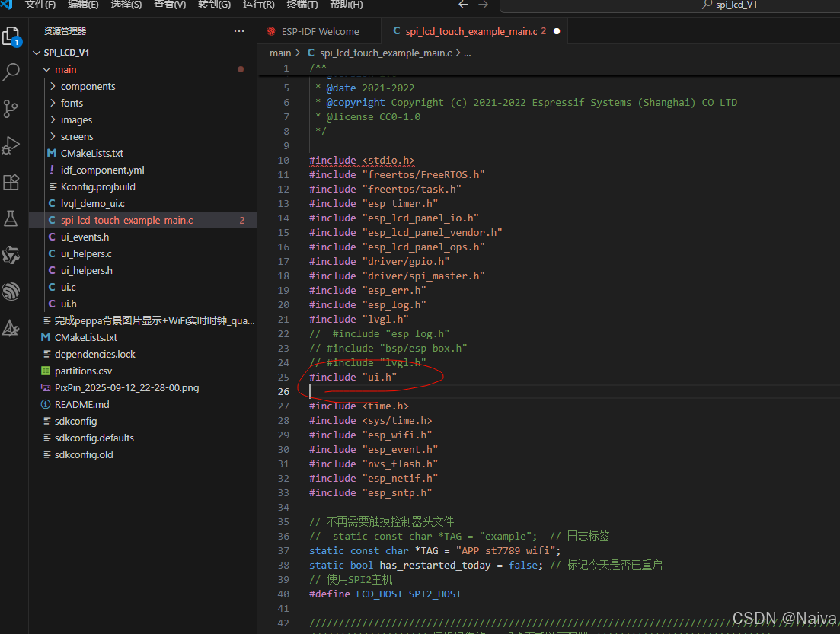
Task: Click #include <stdio.h> line with error underline
Action: coord(362,160)
